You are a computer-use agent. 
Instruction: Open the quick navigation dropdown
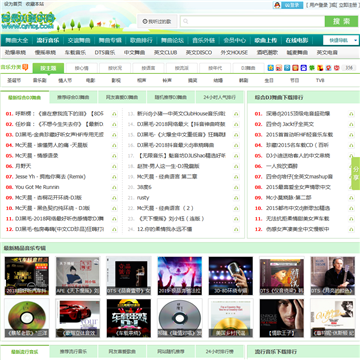[x=341, y=40]
